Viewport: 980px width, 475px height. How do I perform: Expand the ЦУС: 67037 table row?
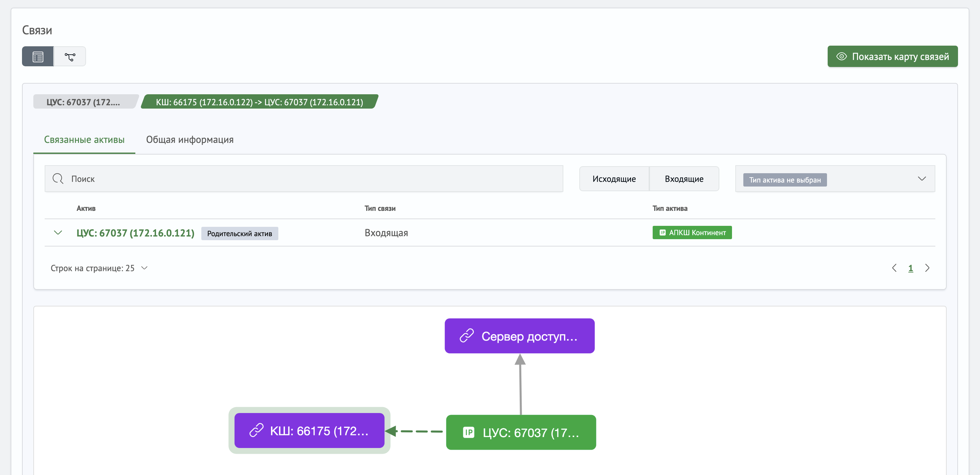[58, 233]
